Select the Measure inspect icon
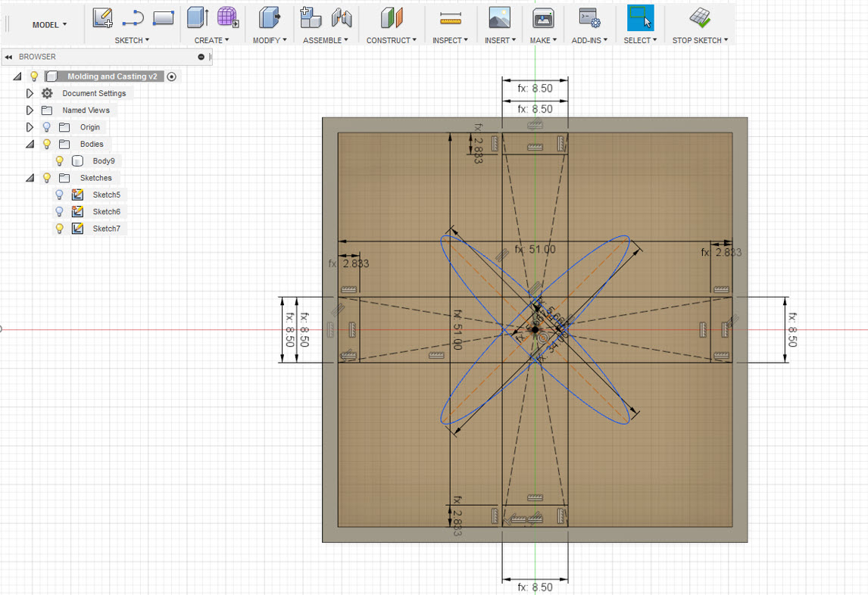Screen dimensions: 868x595 coord(451,20)
